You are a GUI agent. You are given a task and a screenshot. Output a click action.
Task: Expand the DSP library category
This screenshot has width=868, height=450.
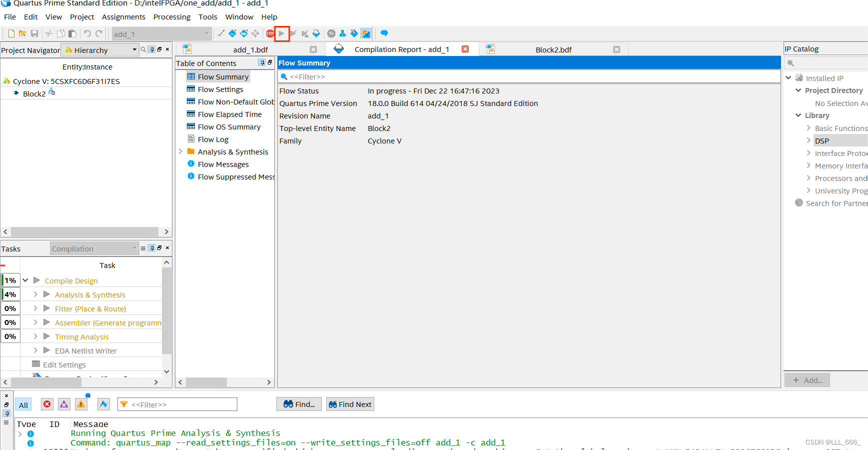[809, 140]
